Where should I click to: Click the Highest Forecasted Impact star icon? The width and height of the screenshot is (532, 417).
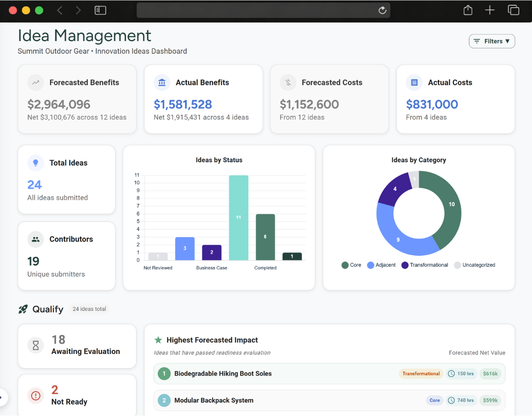pyautogui.click(x=158, y=340)
